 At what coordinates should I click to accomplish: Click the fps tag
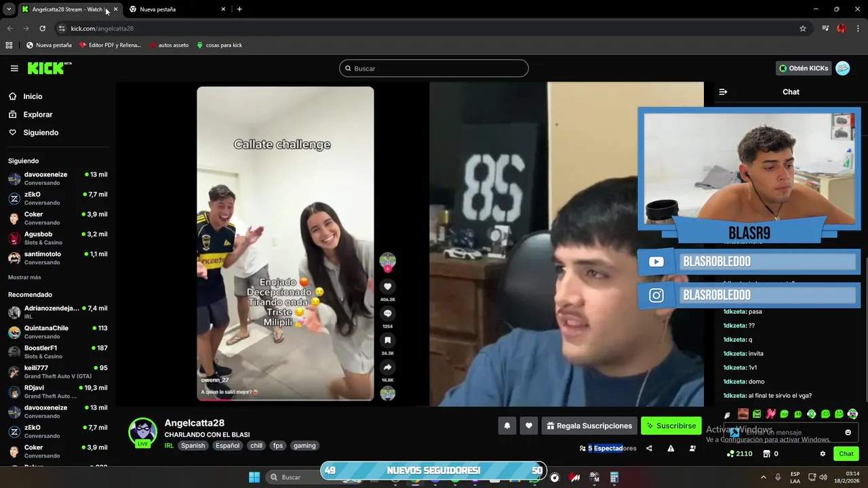(278, 445)
